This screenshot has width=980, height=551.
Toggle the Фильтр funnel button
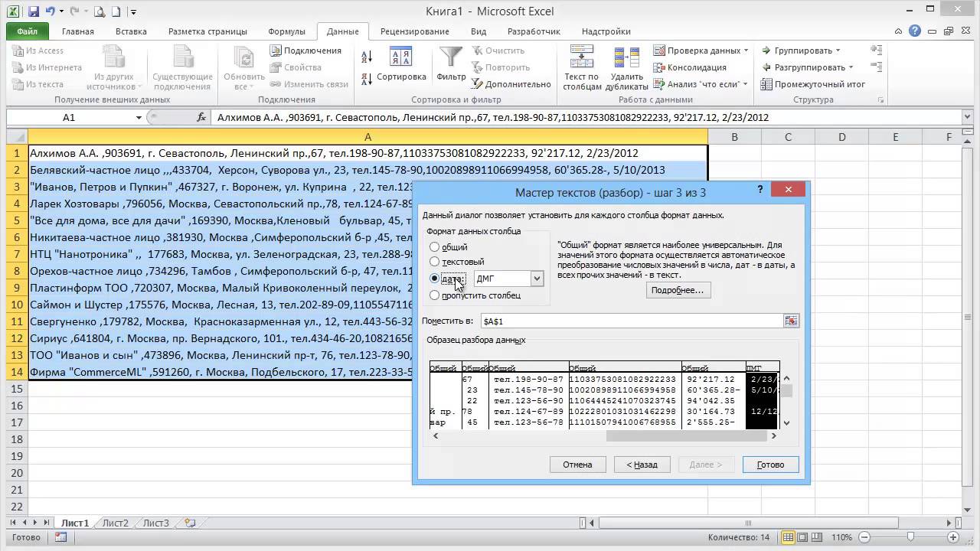[451, 65]
